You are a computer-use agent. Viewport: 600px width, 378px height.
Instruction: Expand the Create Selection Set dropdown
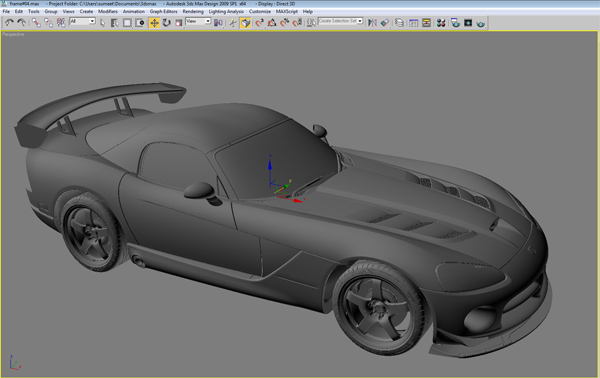(340, 21)
